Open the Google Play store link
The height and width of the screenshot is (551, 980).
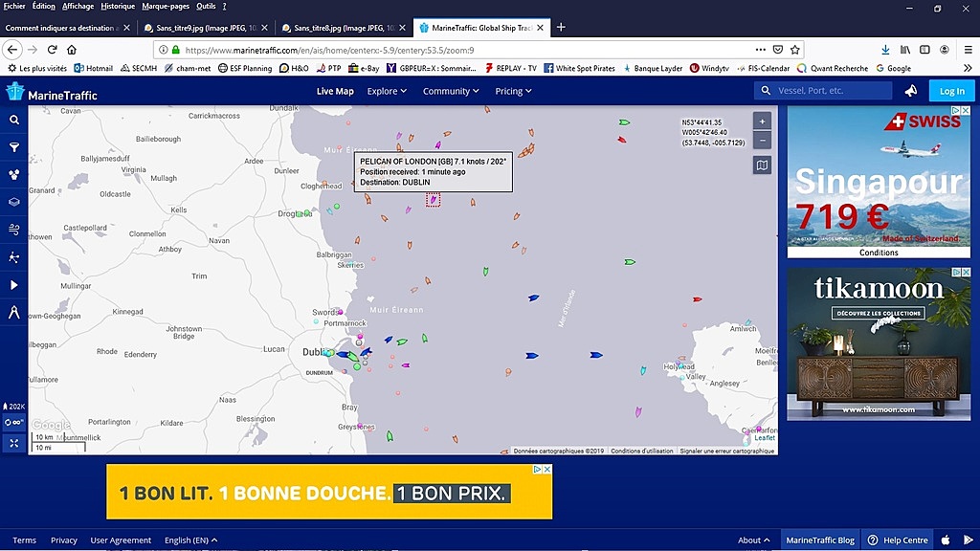pyautogui.click(x=969, y=540)
